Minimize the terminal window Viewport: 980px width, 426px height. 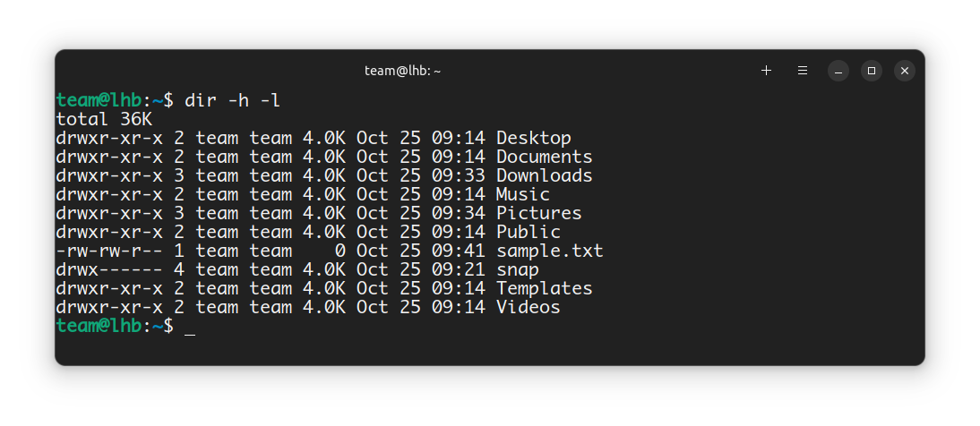click(x=838, y=71)
